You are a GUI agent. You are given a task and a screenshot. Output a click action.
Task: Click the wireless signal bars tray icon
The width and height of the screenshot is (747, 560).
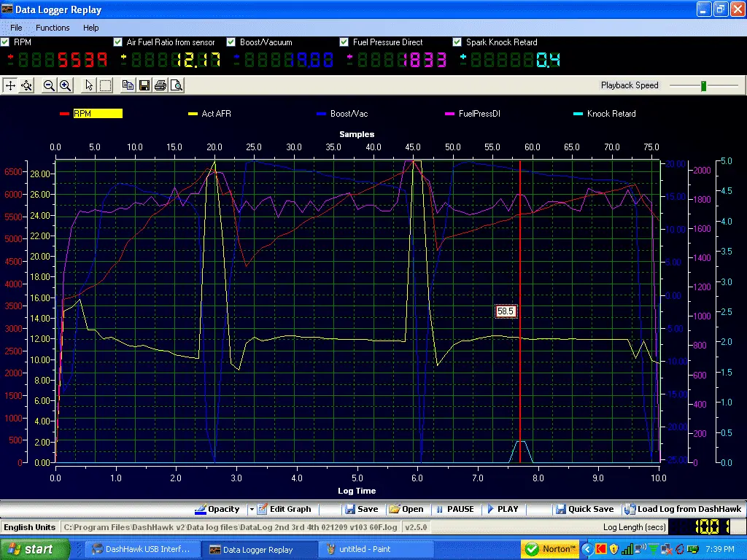point(627,550)
